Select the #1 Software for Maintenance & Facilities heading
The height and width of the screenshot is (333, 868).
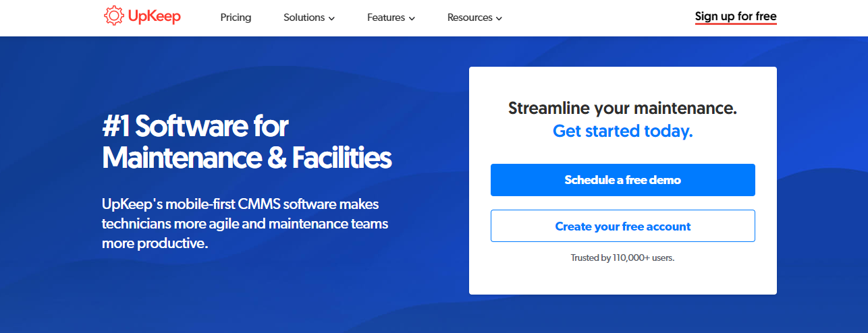point(246,142)
